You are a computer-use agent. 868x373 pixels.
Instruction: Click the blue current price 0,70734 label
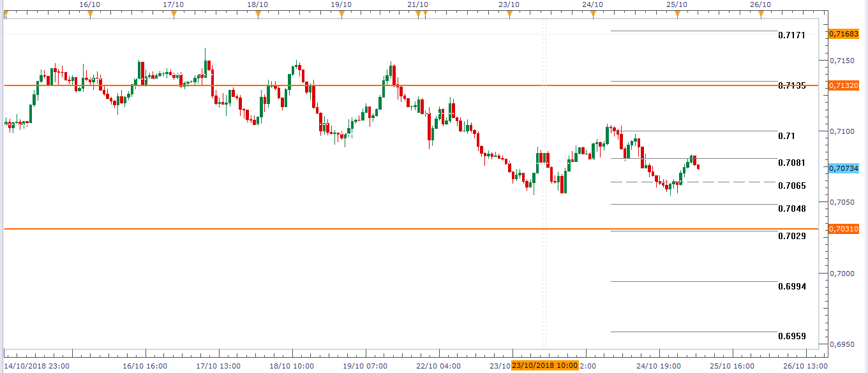click(843, 168)
